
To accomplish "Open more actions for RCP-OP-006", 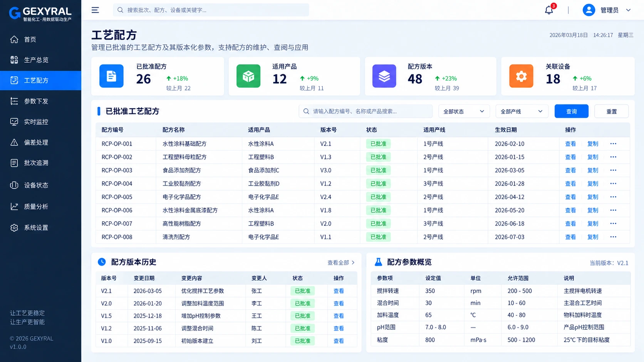I will pyautogui.click(x=613, y=210).
